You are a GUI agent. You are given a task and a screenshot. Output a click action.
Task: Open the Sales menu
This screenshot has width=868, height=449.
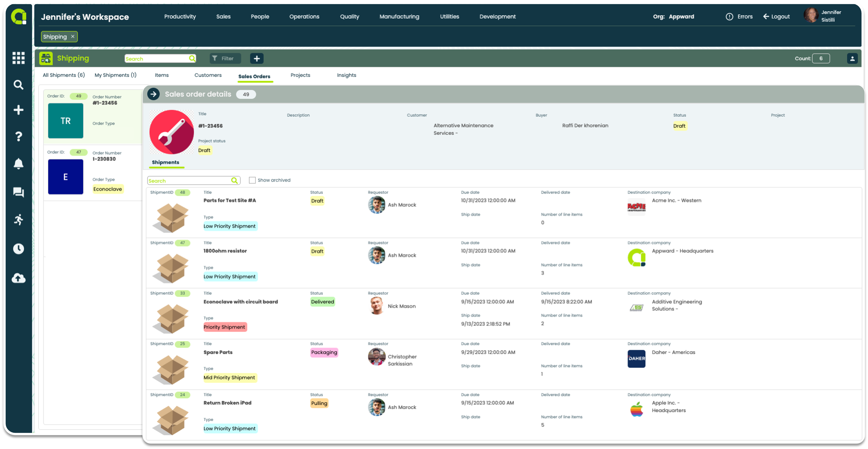pyautogui.click(x=223, y=17)
